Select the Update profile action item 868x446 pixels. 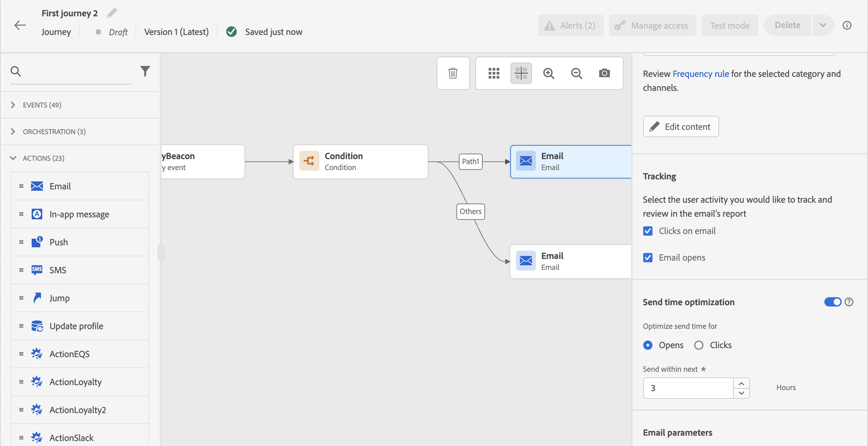point(76,326)
